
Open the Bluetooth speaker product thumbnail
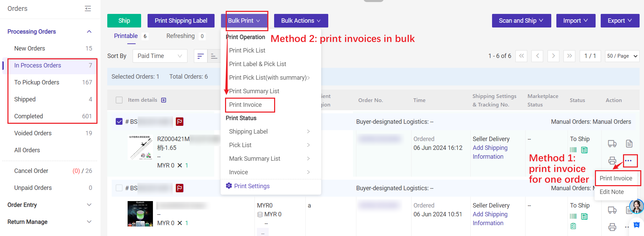tap(140, 214)
